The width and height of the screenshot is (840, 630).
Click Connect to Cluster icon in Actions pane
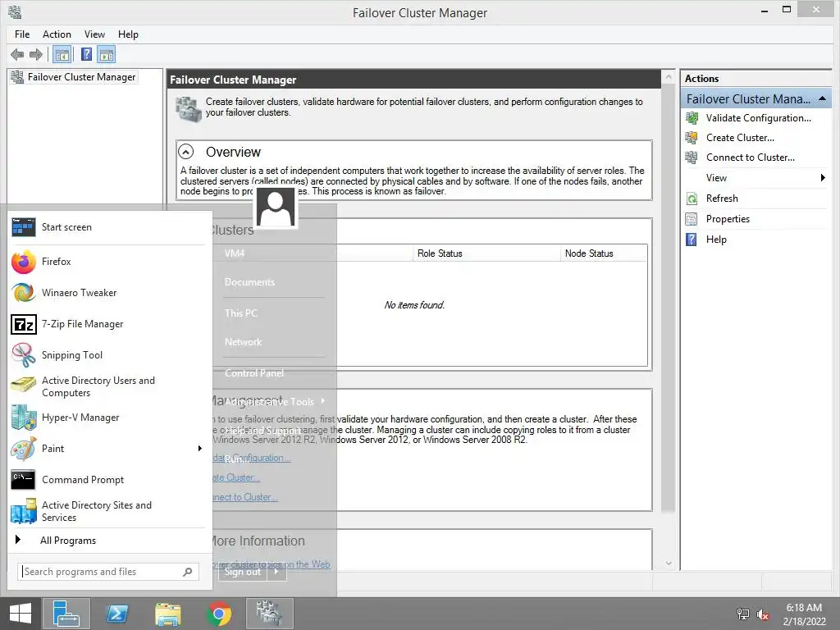pyautogui.click(x=692, y=157)
